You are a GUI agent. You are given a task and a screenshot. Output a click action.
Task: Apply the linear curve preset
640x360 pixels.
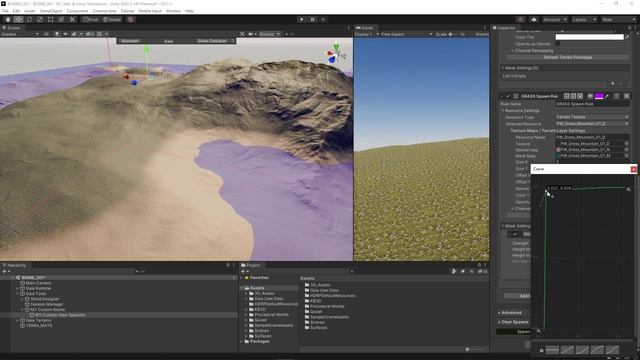pos(567,350)
